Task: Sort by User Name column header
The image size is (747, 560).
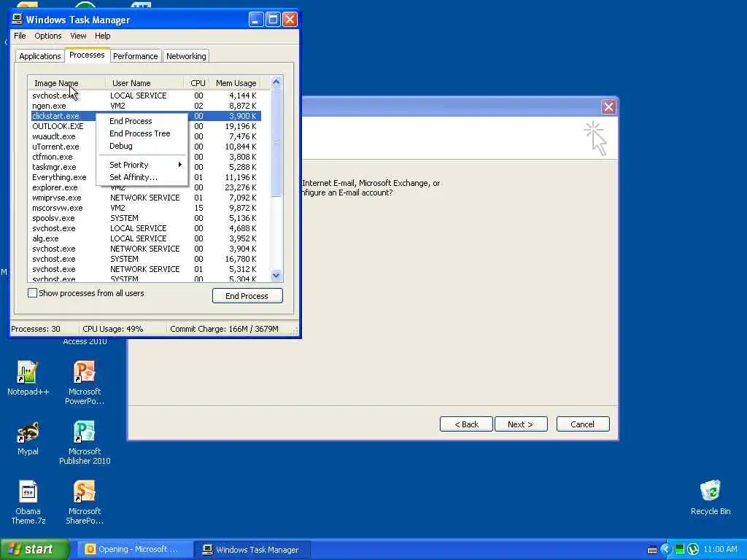Action: point(145,83)
